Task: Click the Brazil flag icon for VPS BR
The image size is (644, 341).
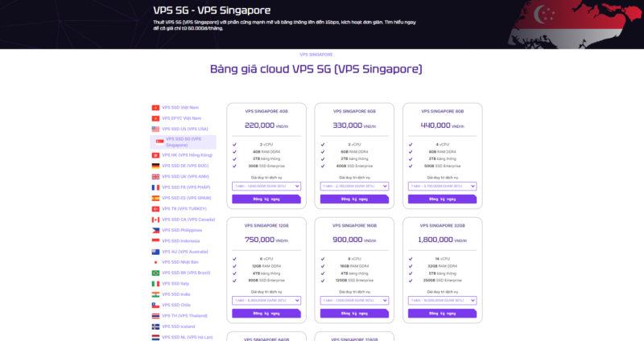Action: pyautogui.click(x=155, y=273)
